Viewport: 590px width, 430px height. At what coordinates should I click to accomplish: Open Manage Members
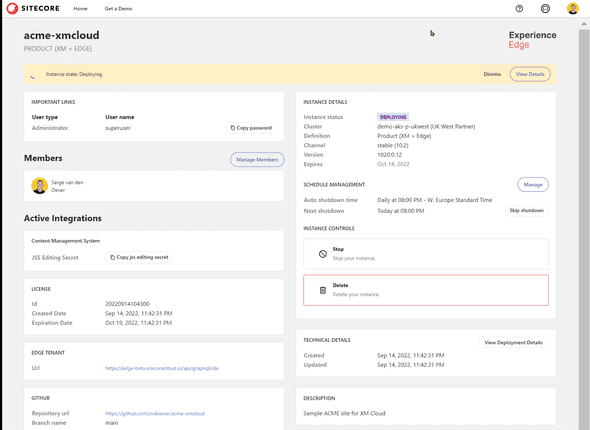(x=257, y=160)
